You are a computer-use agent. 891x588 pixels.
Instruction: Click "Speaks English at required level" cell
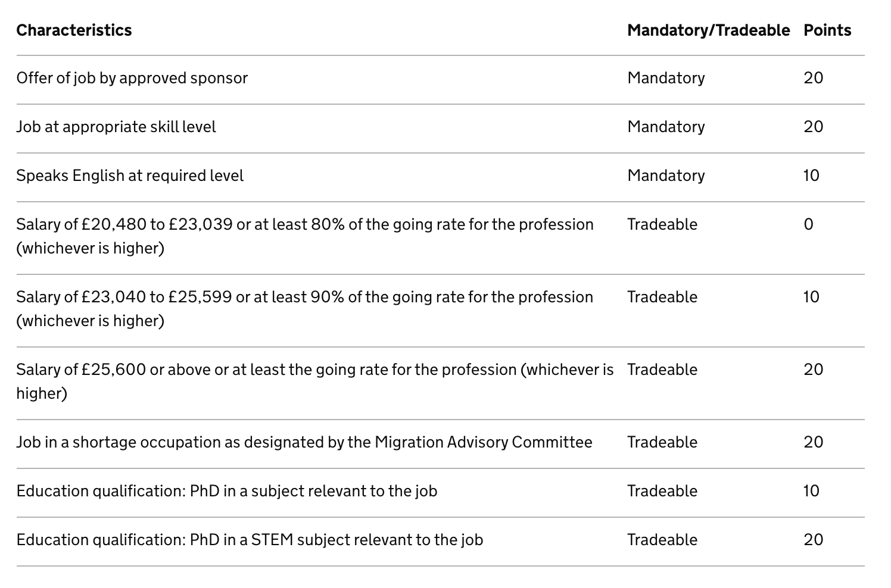click(x=130, y=176)
